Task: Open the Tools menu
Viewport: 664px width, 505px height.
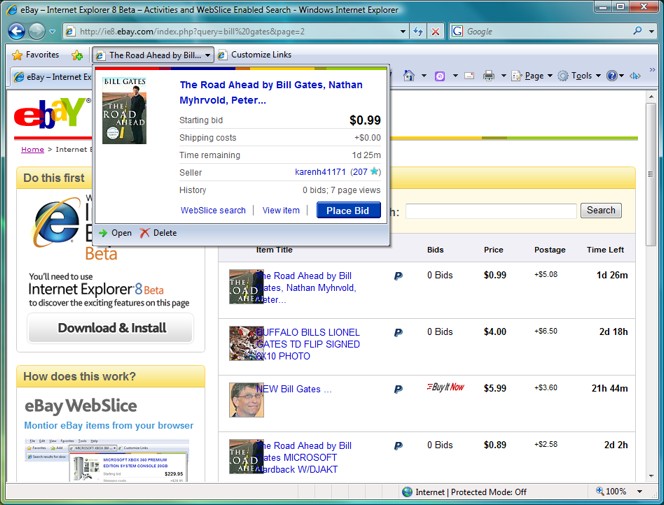Action: pos(579,76)
